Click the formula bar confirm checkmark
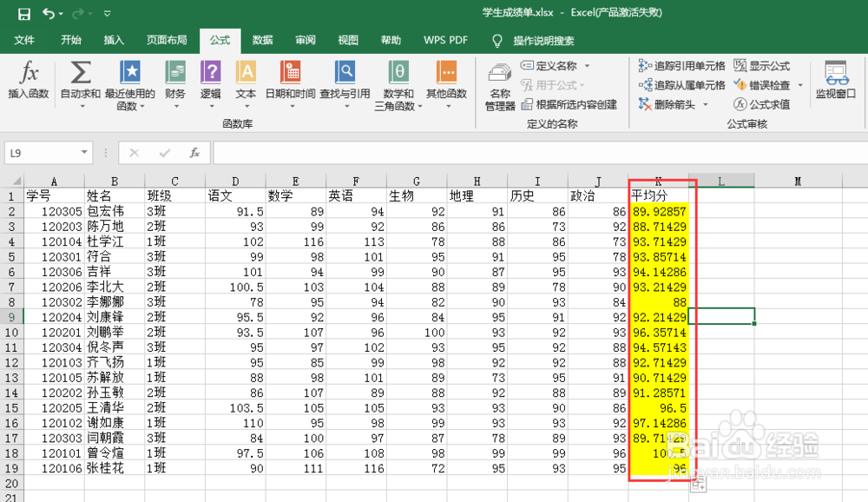This screenshot has width=868, height=502. click(x=164, y=153)
